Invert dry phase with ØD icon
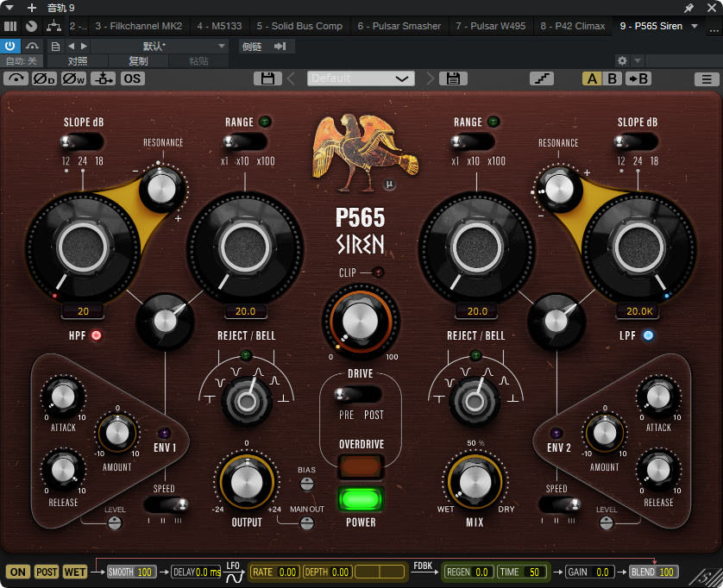This screenshot has height=588, width=723. (x=44, y=78)
